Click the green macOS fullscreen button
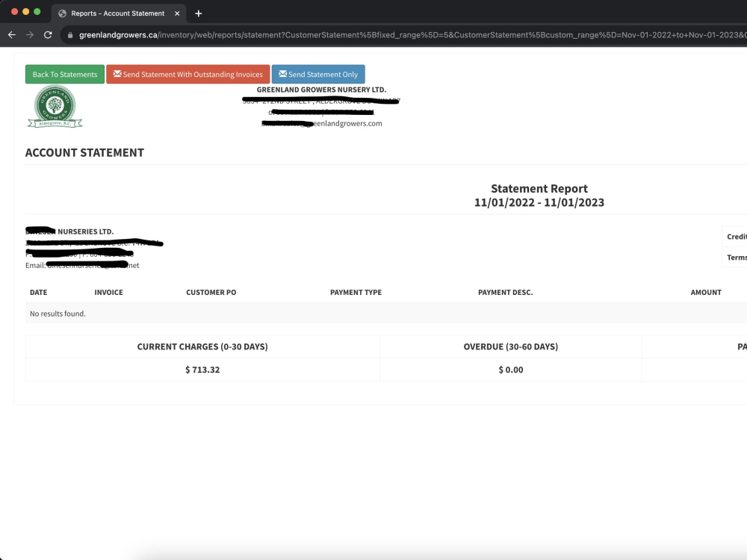Viewport: 747px width, 560px height. click(37, 11)
